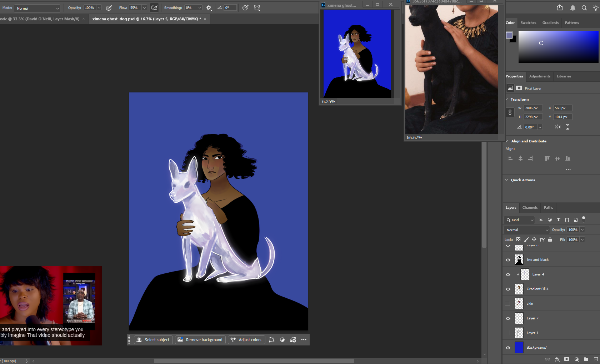Image resolution: width=600 pixels, height=364 pixels.
Task: Open more align options ellipsis
Action: (x=568, y=169)
